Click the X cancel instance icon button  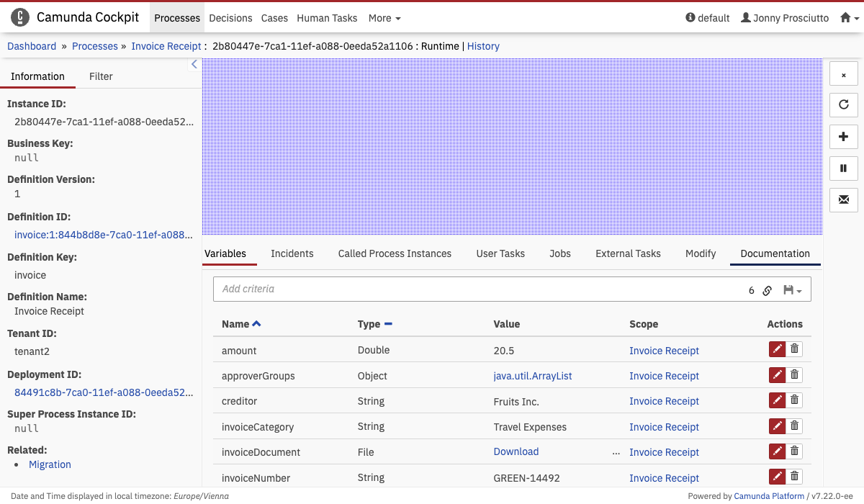(x=843, y=74)
